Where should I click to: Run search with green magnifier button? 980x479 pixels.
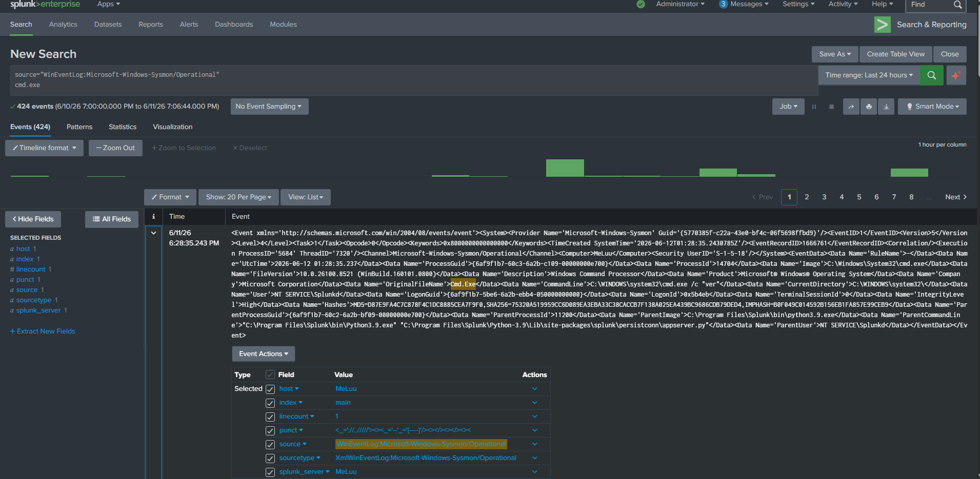pos(932,75)
